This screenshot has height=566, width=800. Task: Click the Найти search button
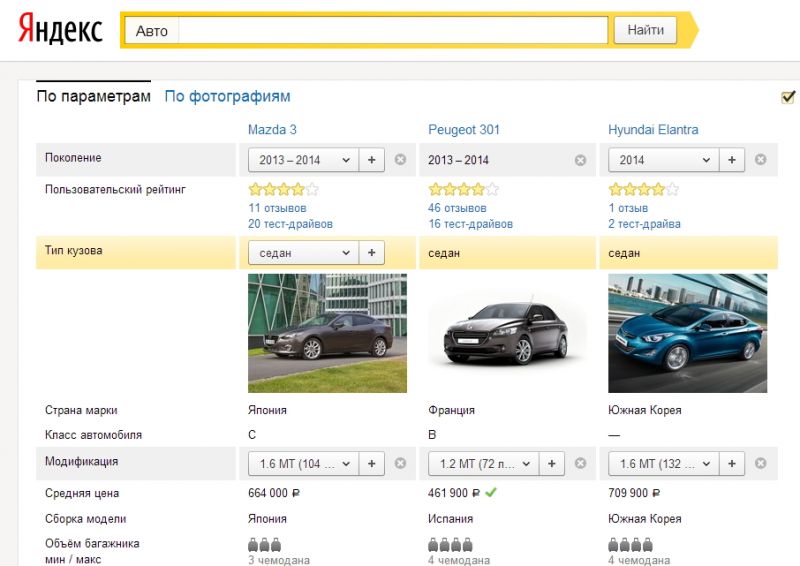tap(645, 30)
